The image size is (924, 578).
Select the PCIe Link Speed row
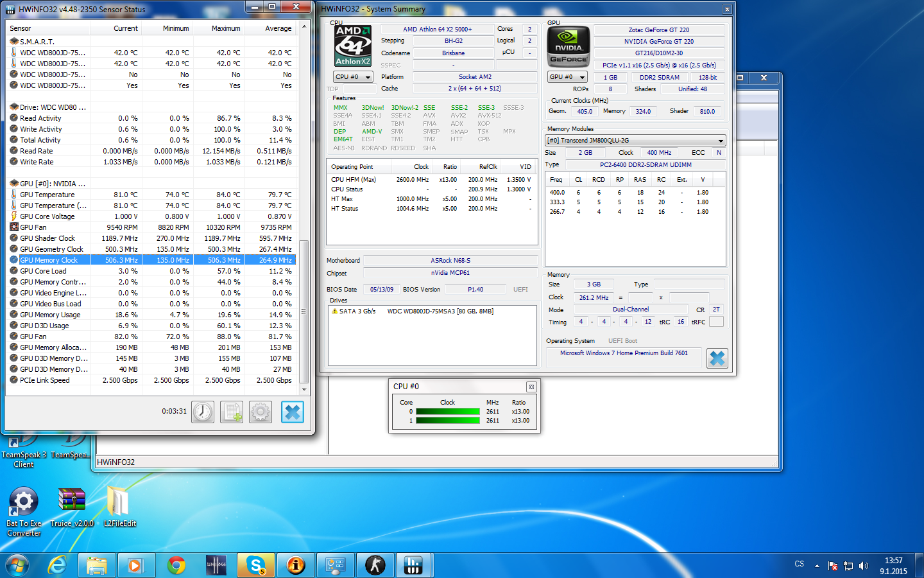click(151, 380)
